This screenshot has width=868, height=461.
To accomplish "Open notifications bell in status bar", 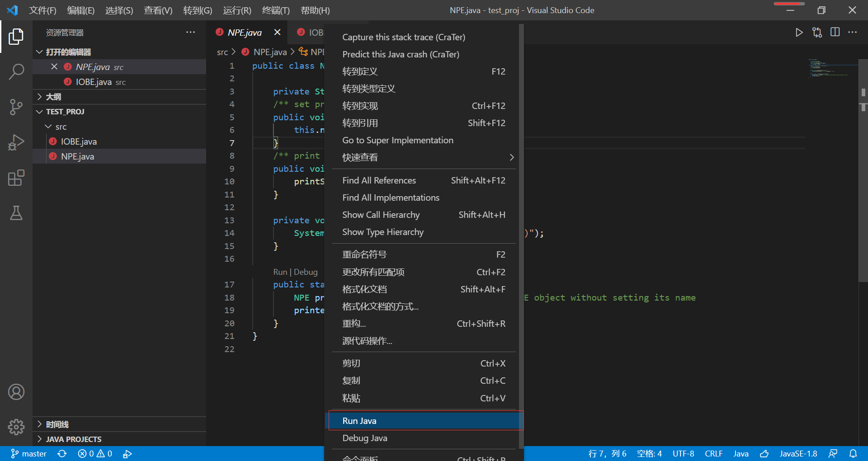I will [853, 454].
